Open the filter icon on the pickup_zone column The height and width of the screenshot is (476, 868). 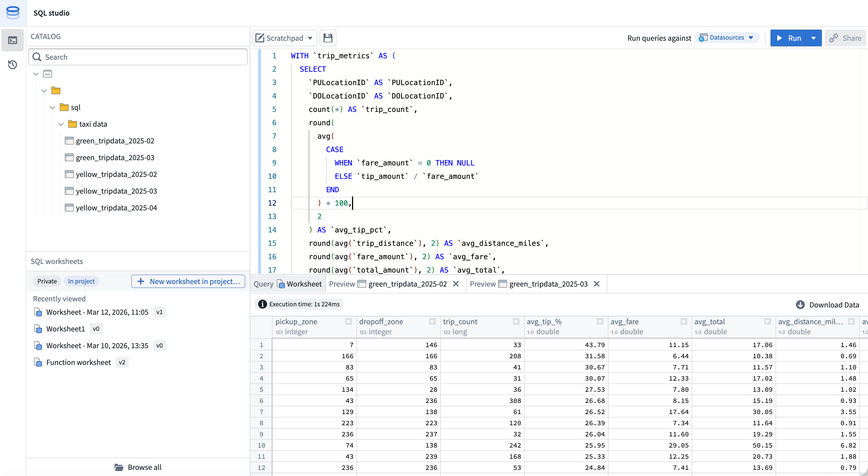348,321
